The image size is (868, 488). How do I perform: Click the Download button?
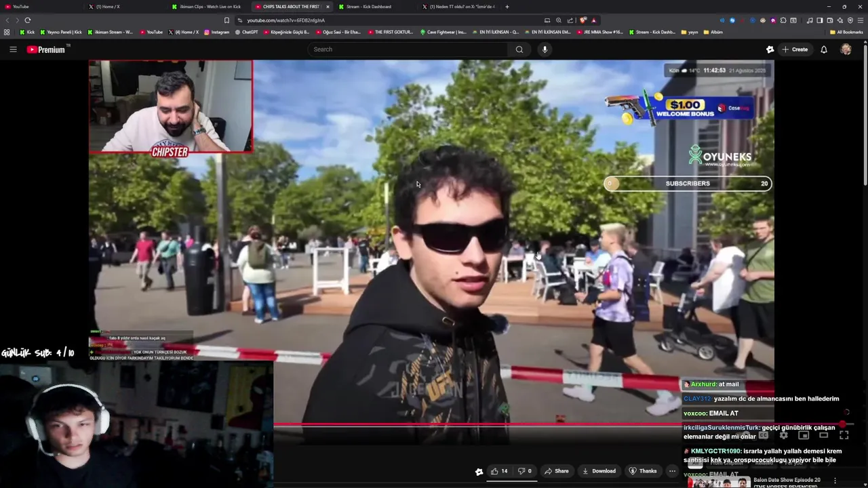tap(599, 471)
